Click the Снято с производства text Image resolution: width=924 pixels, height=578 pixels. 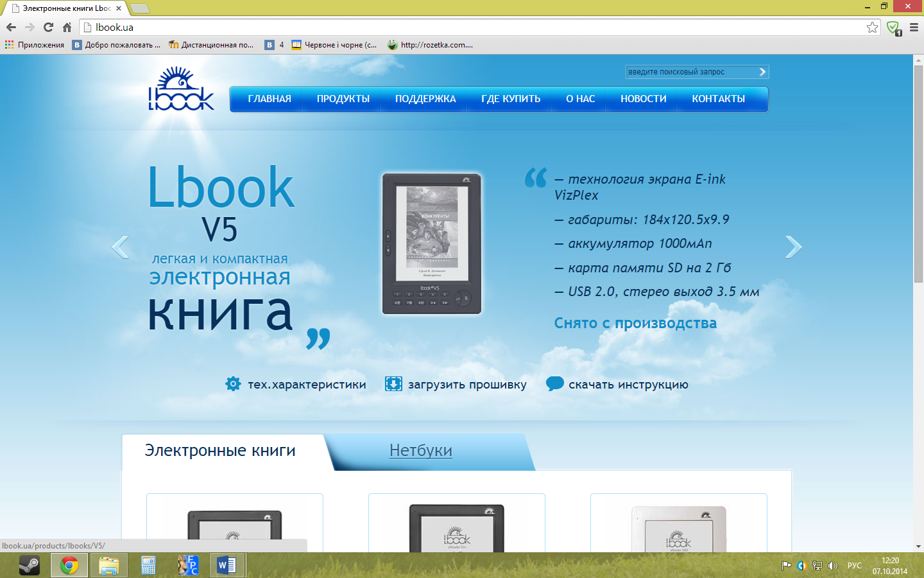[x=635, y=323]
